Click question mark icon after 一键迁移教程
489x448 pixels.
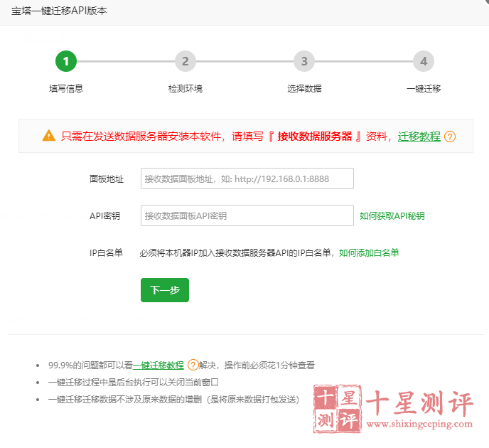coord(193,365)
